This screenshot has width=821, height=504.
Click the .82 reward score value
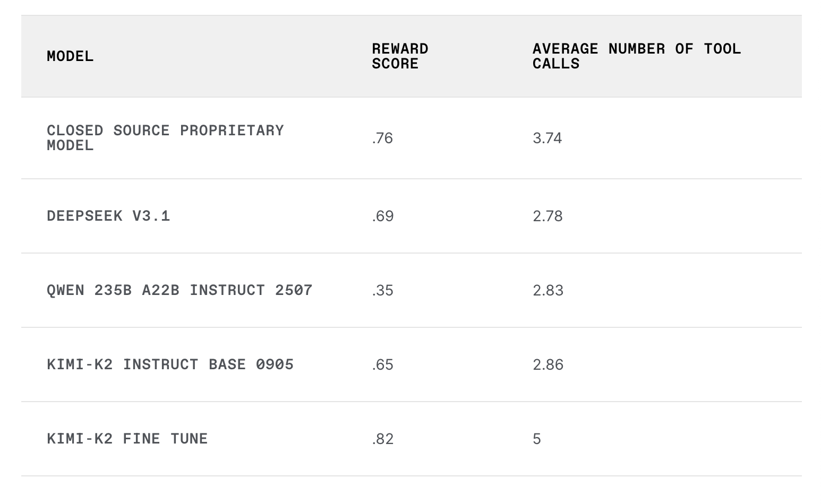pos(383,439)
